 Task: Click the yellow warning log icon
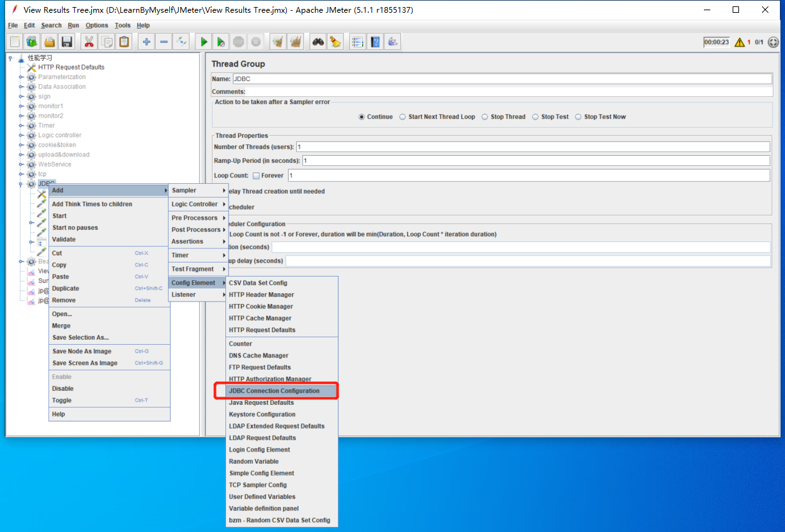(x=740, y=42)
